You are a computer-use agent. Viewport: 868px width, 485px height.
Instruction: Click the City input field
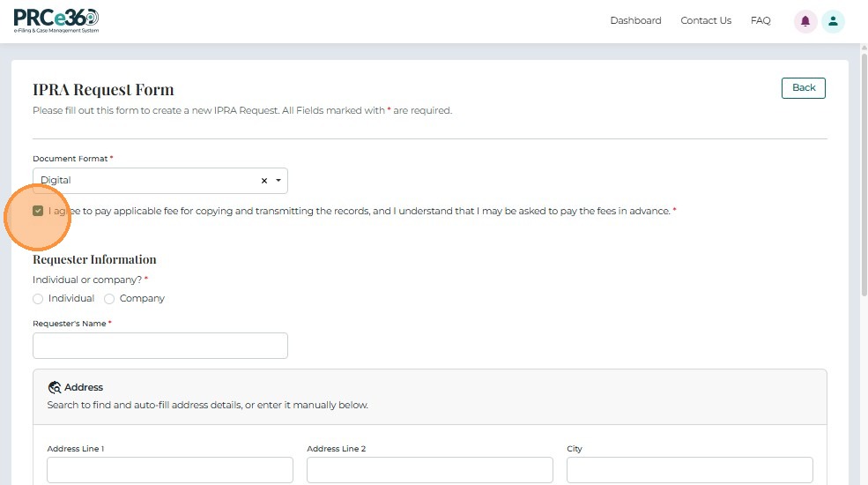pos(689,470)
